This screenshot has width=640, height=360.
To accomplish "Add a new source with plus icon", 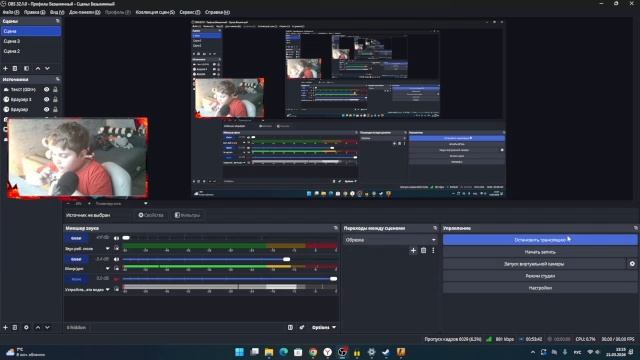I will pos(5,327).
